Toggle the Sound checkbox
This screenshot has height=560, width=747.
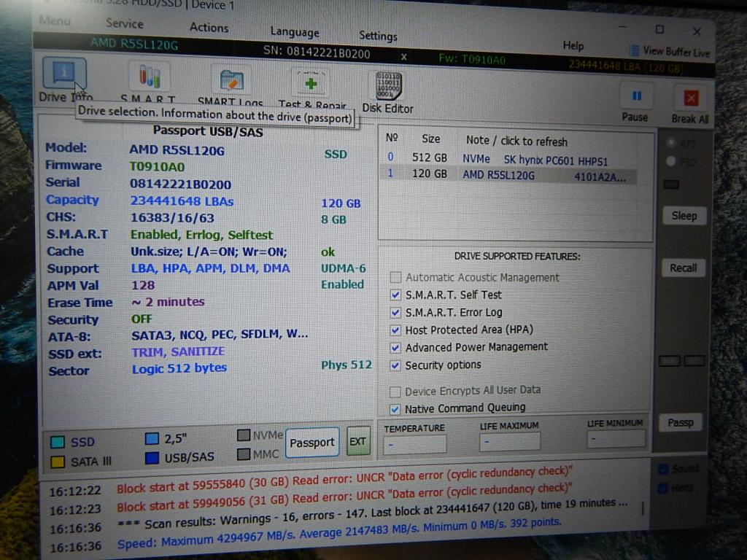[662, 470]
